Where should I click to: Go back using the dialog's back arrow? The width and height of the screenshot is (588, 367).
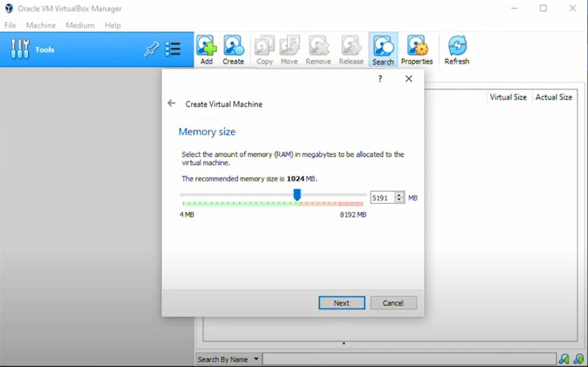click(172, 103)
